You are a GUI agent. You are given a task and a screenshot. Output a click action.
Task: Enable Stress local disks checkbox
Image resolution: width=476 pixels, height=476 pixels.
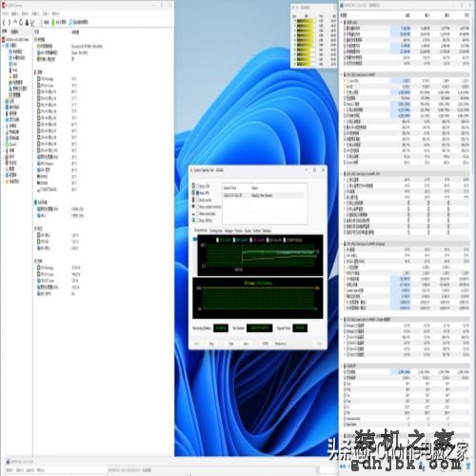(198, 213)
